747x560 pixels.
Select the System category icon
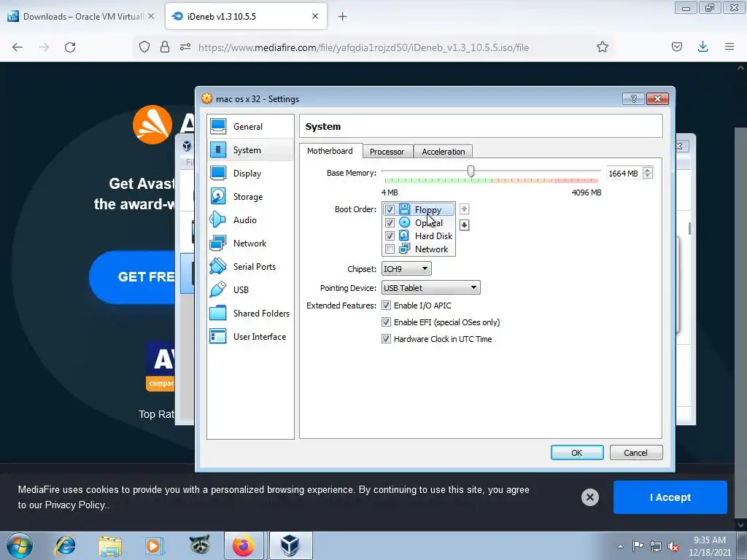pos(218,149)
